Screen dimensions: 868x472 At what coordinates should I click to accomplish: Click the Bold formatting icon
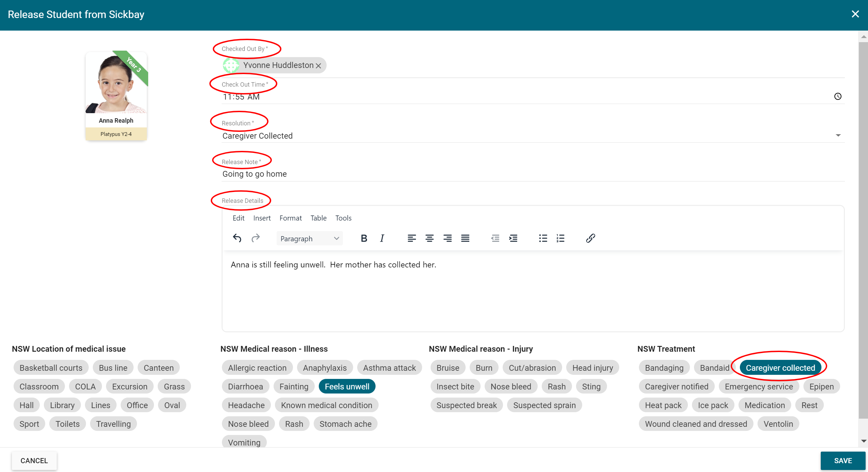click(364, 238)
